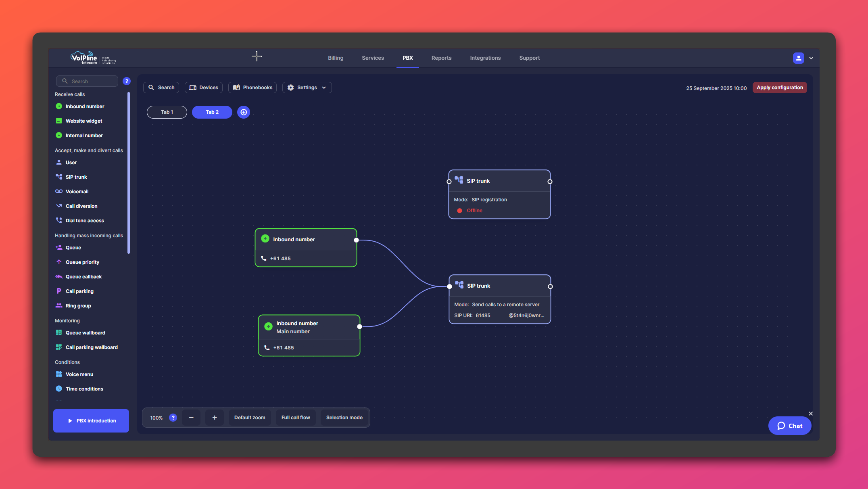Click the Website widget green icon
868x489 pixels.
[x=59, y=121]
